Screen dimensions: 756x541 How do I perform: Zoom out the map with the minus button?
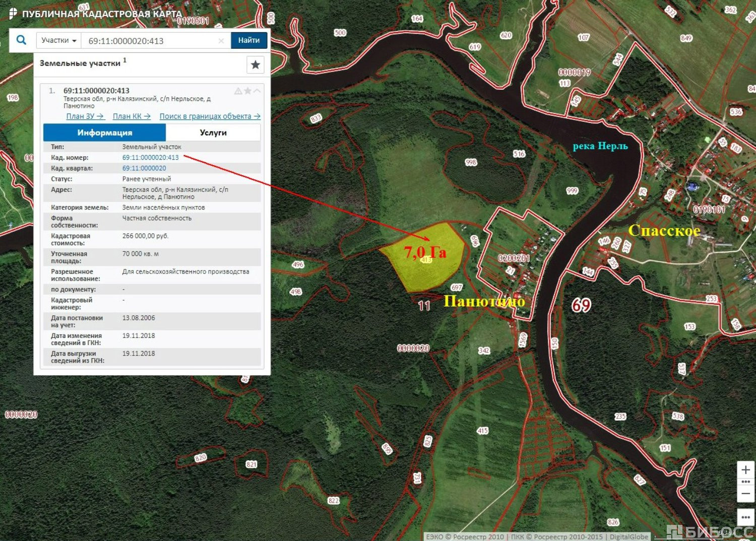click(746, 494)
